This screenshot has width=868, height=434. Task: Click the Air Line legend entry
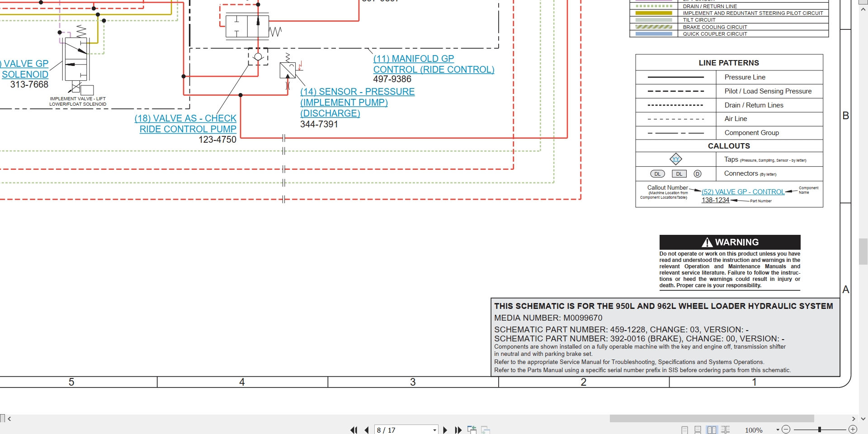pos(736,119)
